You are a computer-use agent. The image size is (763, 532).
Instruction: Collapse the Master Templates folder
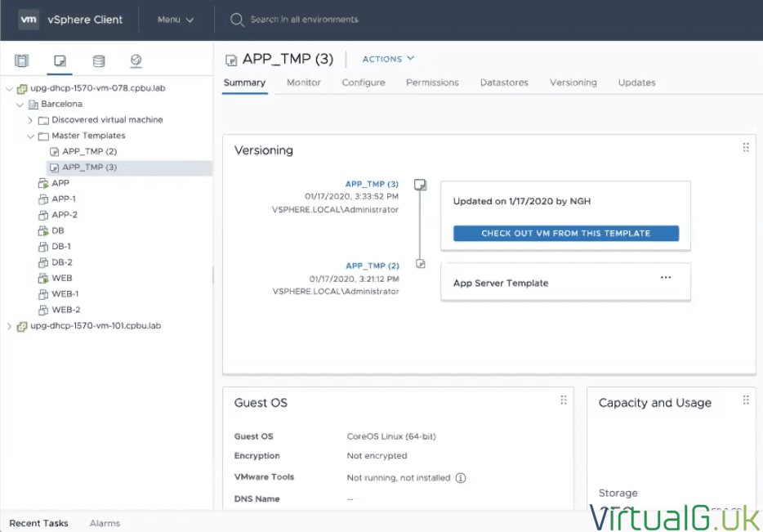tap(30, 136)
